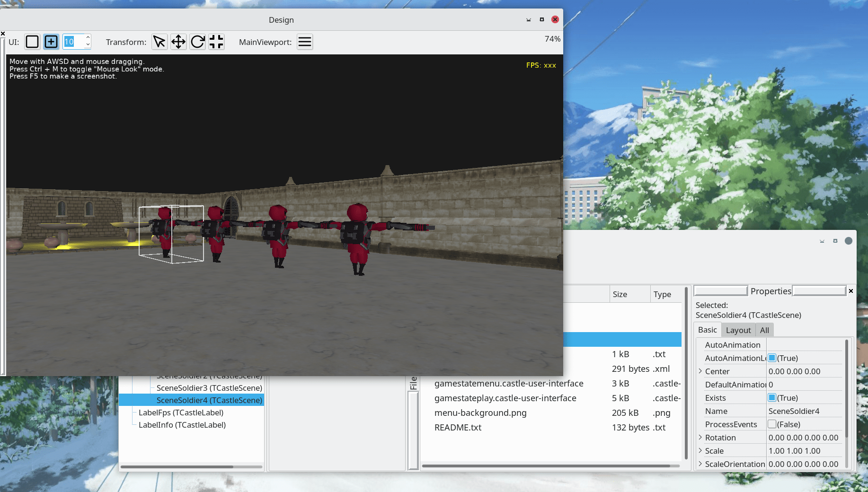Select the plain rectangle UI mode icon
This screenshot has height=492, width=868.
(32, 42)
